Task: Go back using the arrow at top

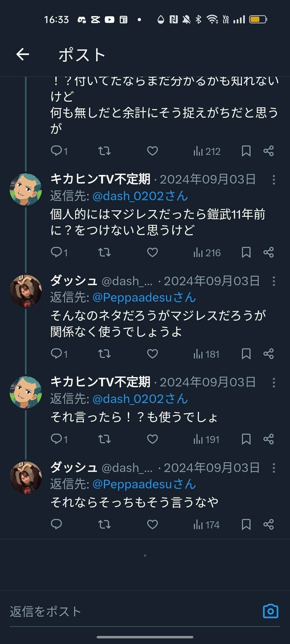Action: click(x=23, y=54)
